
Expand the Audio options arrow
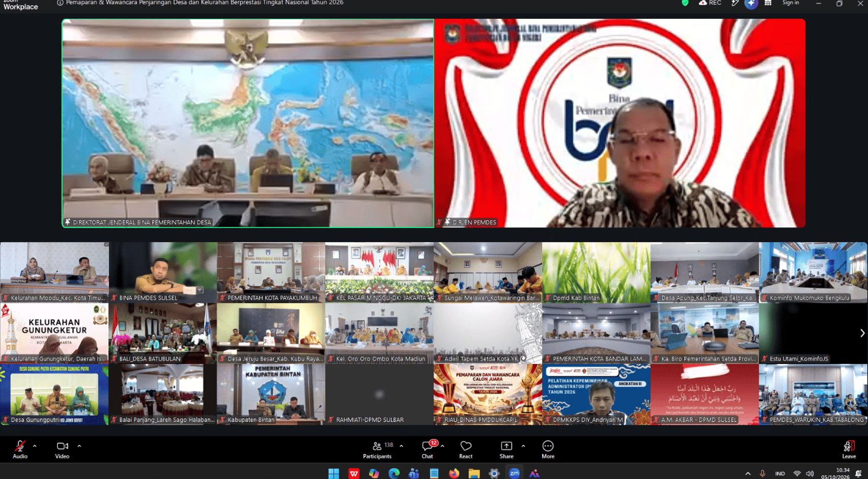click(x=35, y=446)
